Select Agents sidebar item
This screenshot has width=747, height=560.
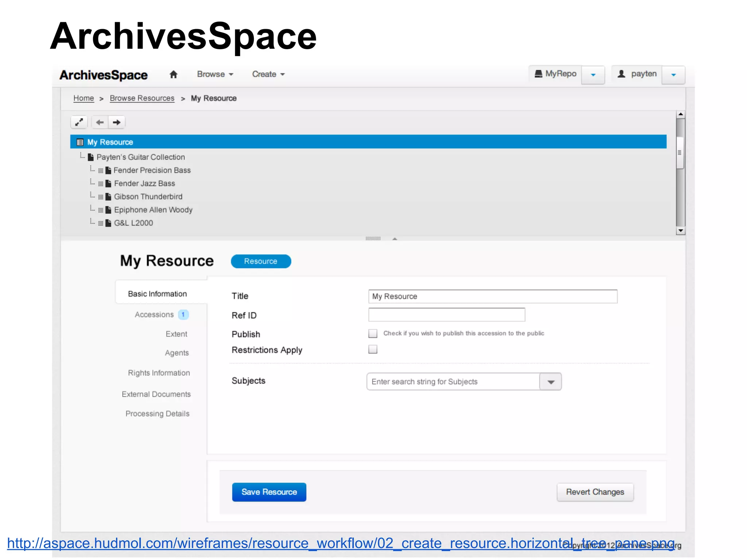pyautogui.click(x=177, y=353)
